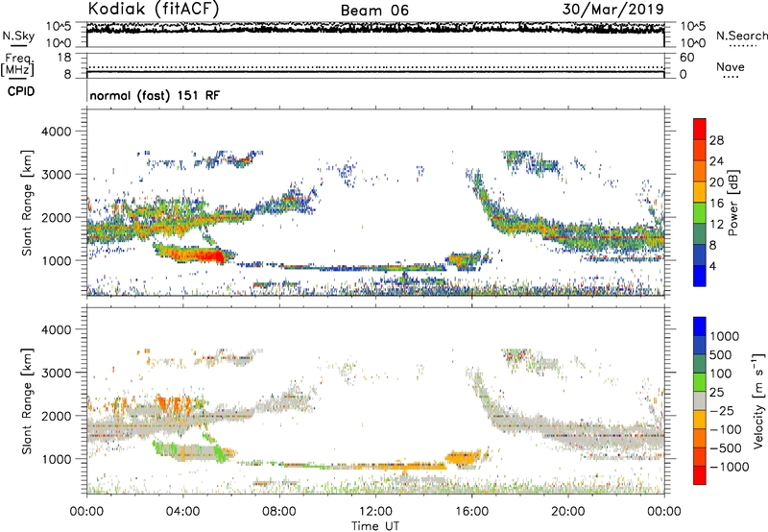Click the blue top segment of Velocity color bar
Viewport: 768px width, 532px height.
(x=700, y=326)
